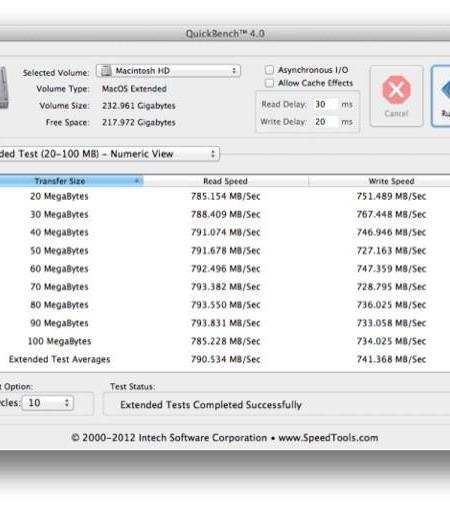
Task: Toggle the Allow Cache Effects checkbox
Action: [269, 83]
